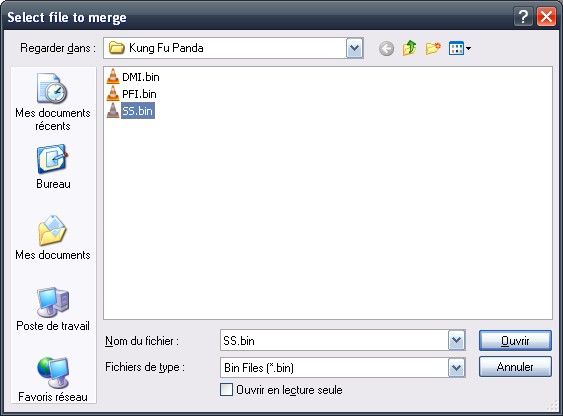Viewport: 563px width, 416px height.
Task: Open Favoris réseau shortcut
Action: pos(53,379)
